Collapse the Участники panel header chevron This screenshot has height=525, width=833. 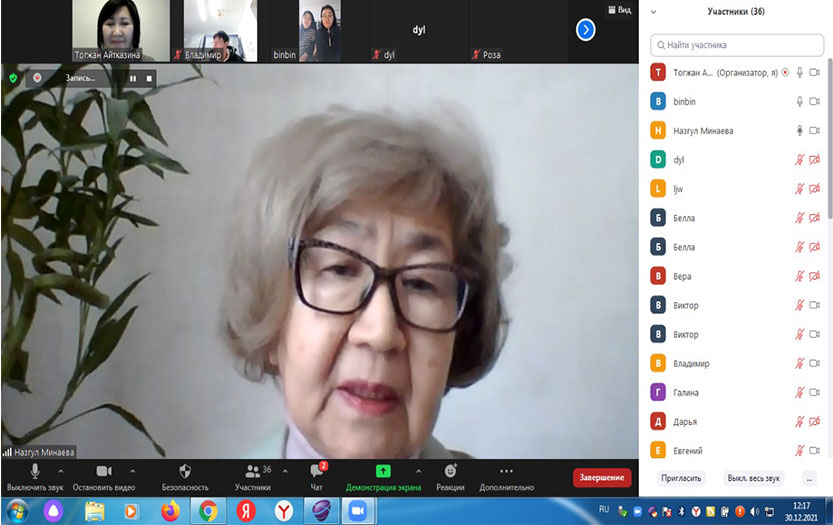click(653, 12)
